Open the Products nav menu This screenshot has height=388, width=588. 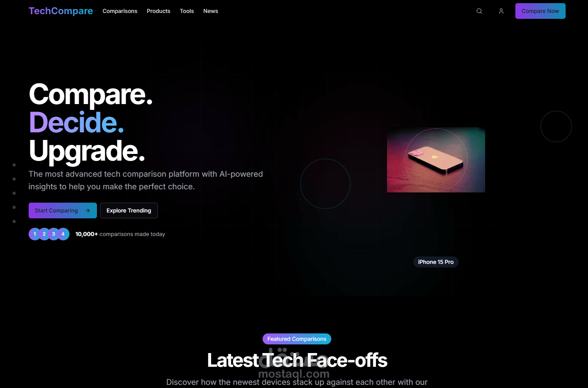[158, 11]
